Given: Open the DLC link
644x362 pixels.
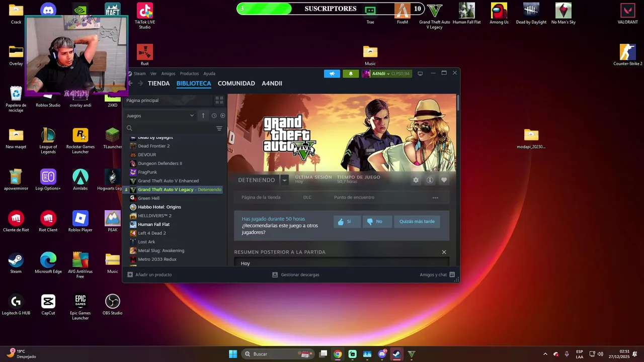Looking at the screenshot, I should click(307, 198).
